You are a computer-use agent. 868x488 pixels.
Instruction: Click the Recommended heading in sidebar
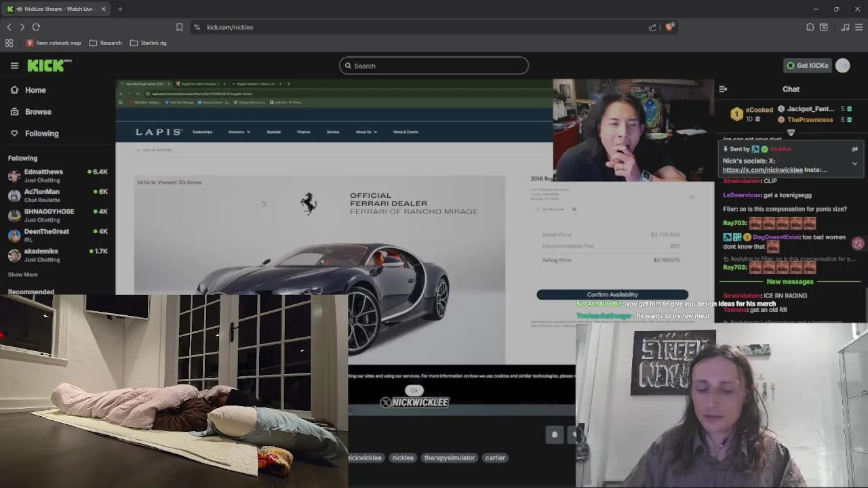click(31, 291)
